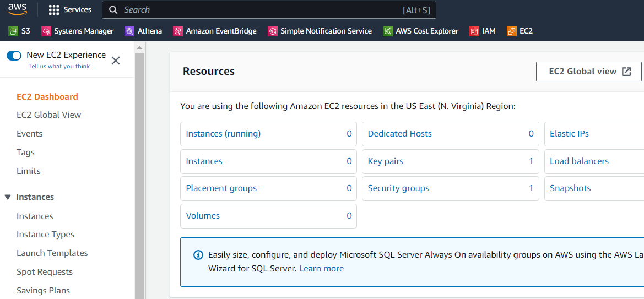The width and height of the screenshot is (644, 299).
Task: Open Launch Templates in sidebar
Action: point(52,253)
